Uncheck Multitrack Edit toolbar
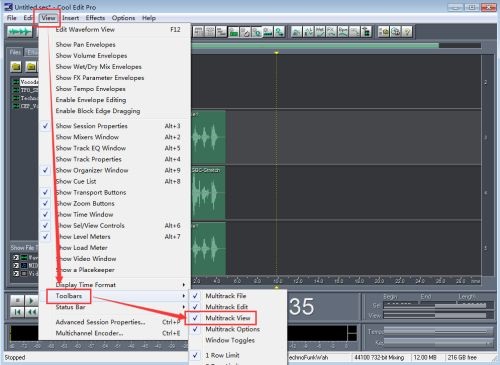Image resolution: width=500 pixels, height=365 pixels. click(238, 307)
